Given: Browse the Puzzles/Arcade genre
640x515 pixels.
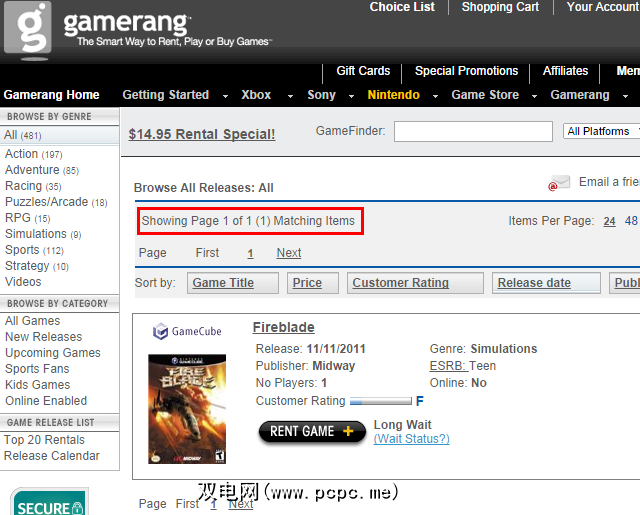Looking at the screenshot, I should click(56, 202).
